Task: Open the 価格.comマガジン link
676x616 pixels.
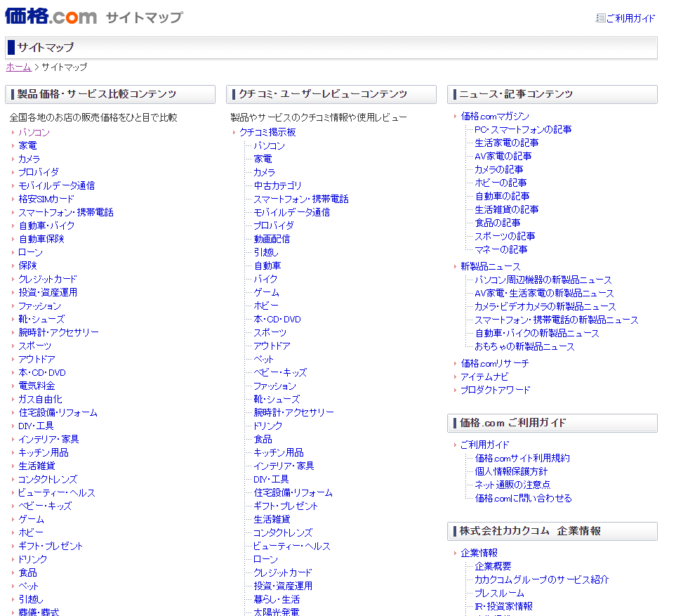Action: pyautogui.click(x=495, y=116)
